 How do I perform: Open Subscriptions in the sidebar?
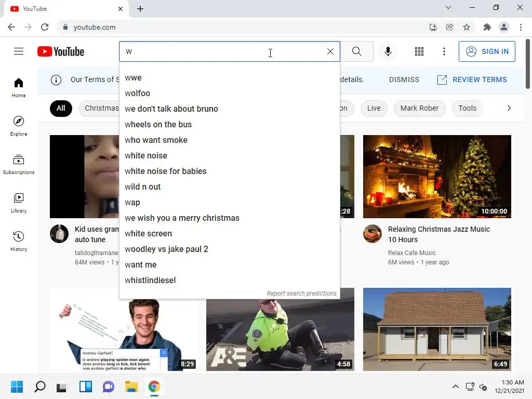19,165
